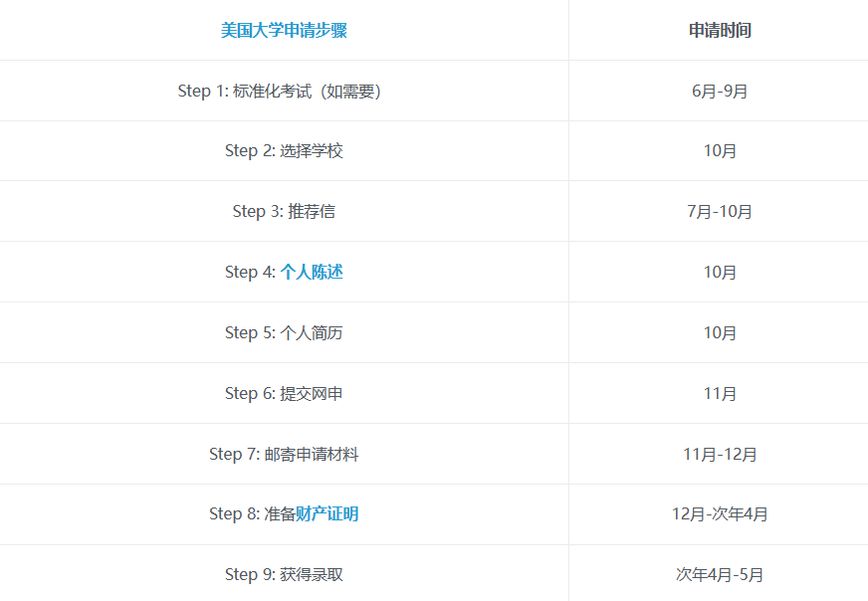This screenshot has height=601, width=868.
Task: Select the Step 3 推荐信 cell
Action: coord(284,211)
